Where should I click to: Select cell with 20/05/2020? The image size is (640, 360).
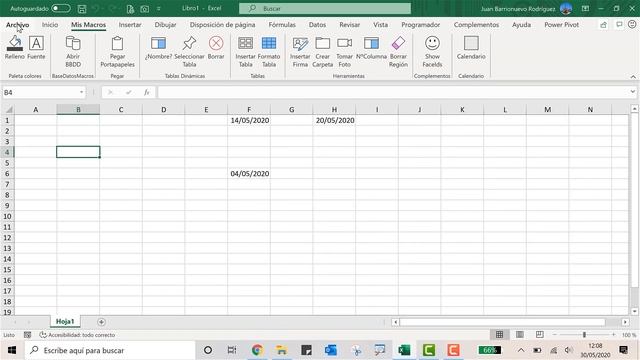coord(334,120)
